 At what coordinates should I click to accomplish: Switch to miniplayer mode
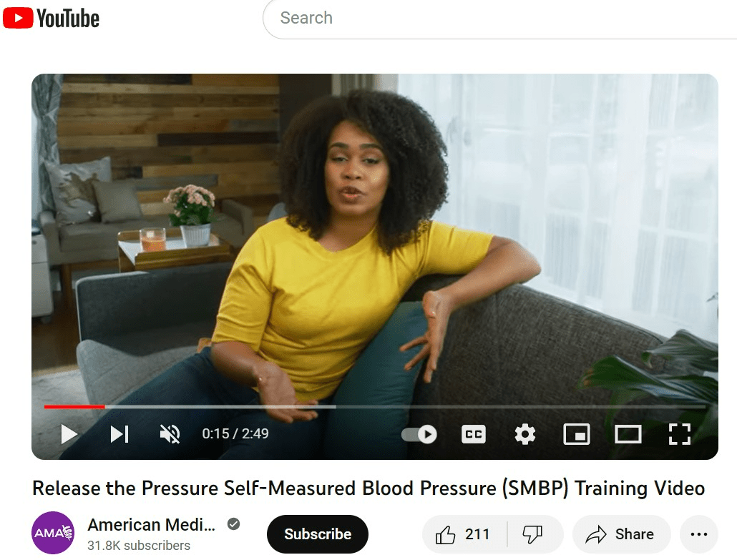pos(577,434)
